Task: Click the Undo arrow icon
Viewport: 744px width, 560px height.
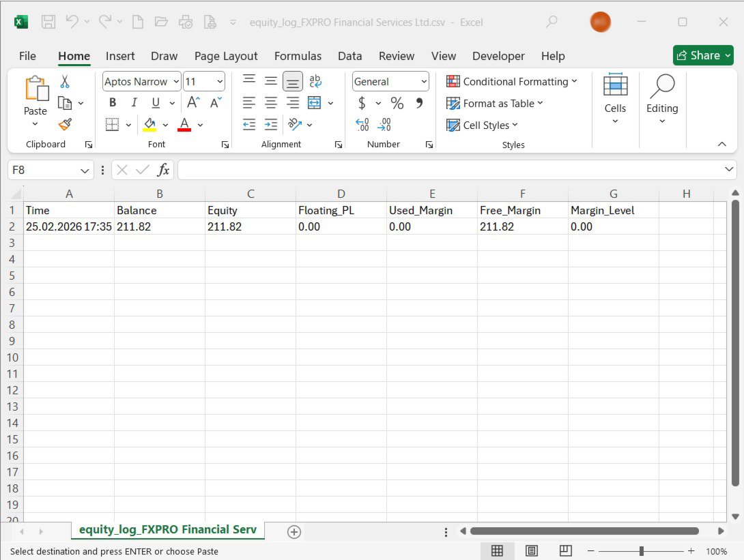Action: [72, 22]
